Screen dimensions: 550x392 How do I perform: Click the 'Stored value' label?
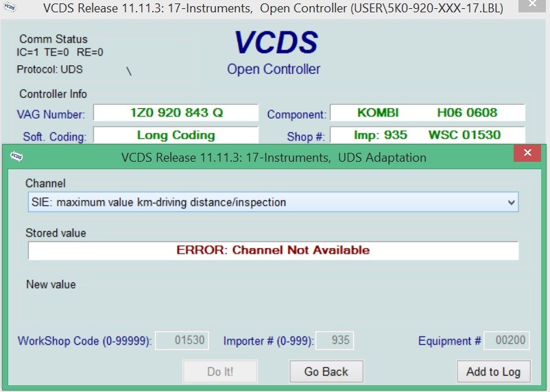pos(56,233)
